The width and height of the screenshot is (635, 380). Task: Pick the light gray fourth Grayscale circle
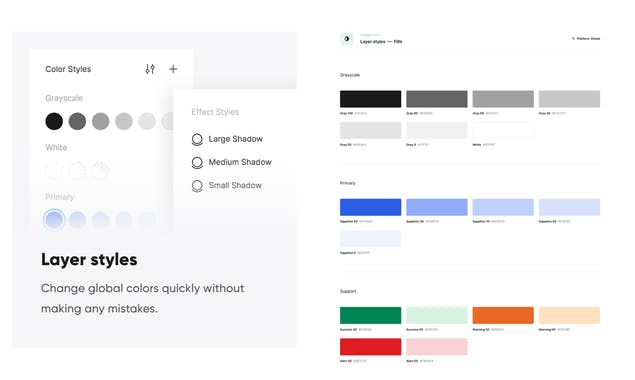coord(124,121)
